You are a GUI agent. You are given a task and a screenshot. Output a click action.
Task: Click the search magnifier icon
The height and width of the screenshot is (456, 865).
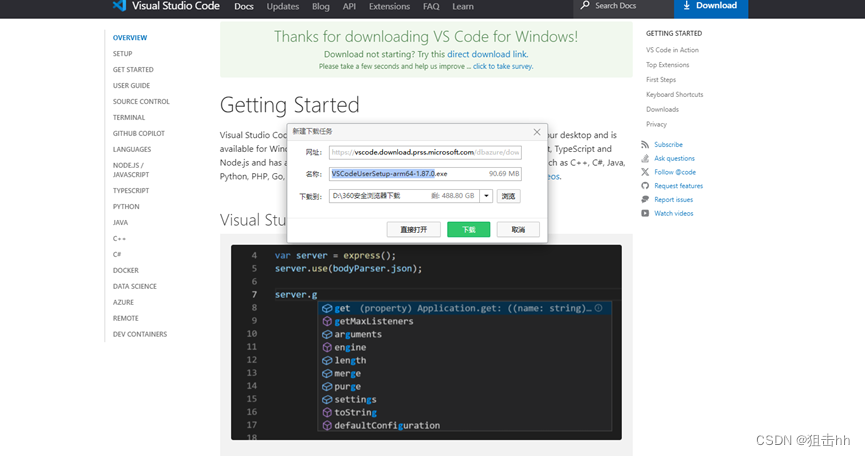pos(585,6)
